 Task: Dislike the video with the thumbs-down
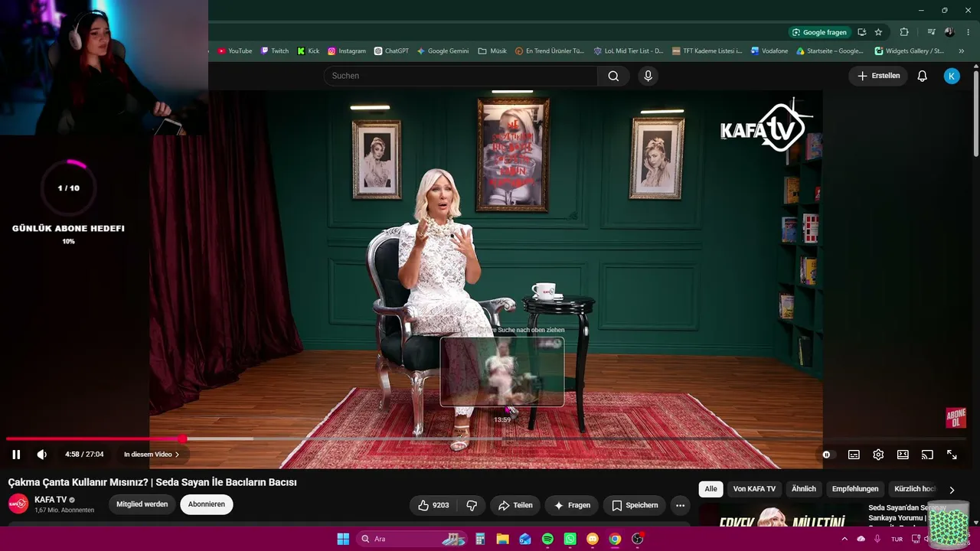click(x=472, y=505)
